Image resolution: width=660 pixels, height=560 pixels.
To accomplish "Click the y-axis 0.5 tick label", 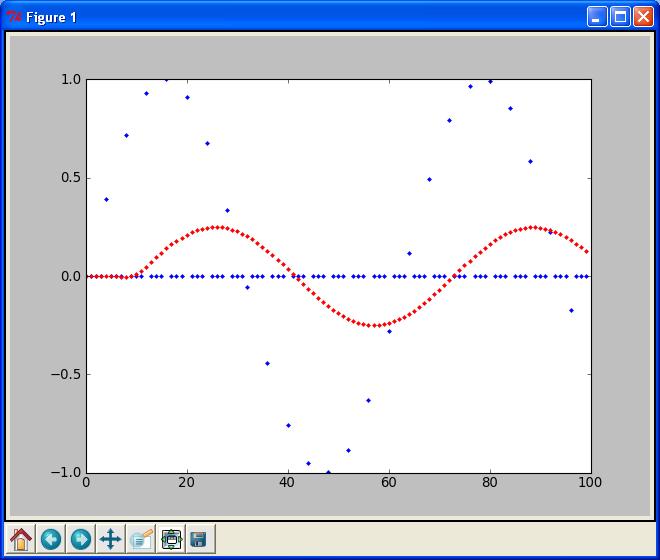I will 70,178.
